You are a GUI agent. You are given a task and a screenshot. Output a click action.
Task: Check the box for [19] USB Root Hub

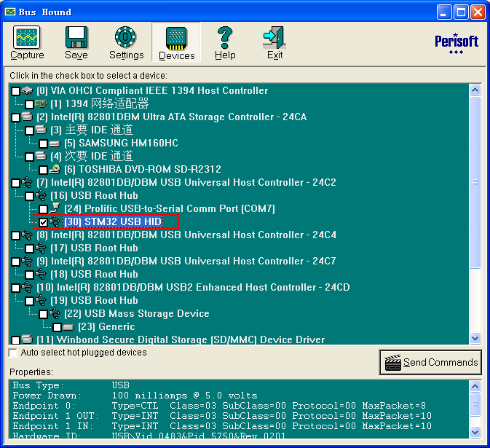coord(29,301)
